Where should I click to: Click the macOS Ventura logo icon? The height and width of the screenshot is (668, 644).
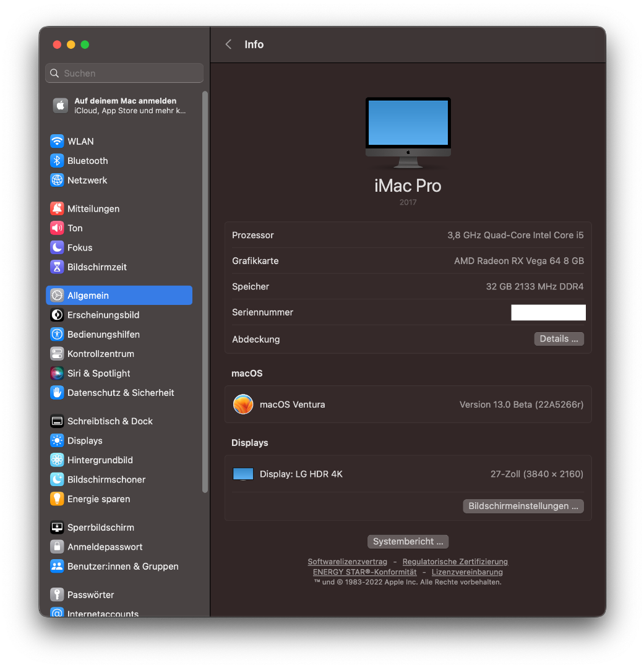pos(243,405)
